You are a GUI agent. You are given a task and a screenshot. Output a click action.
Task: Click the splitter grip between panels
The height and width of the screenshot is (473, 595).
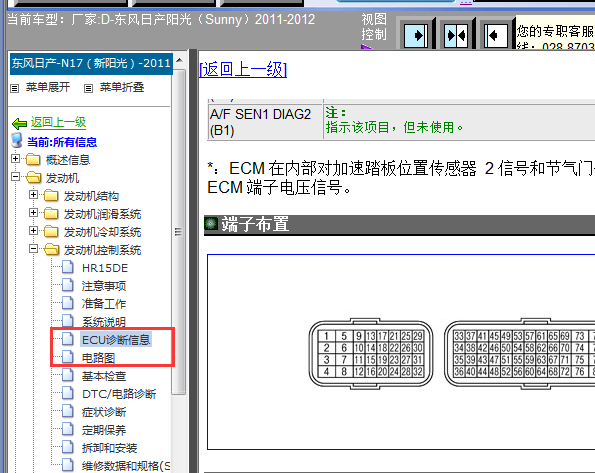tap(178, 232)
